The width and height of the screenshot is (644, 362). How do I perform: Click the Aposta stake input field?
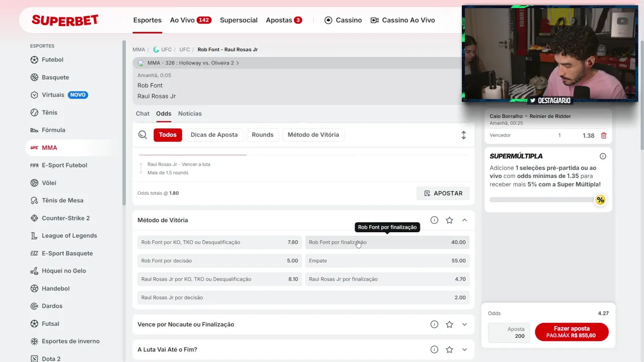click(x=509, y=332)
